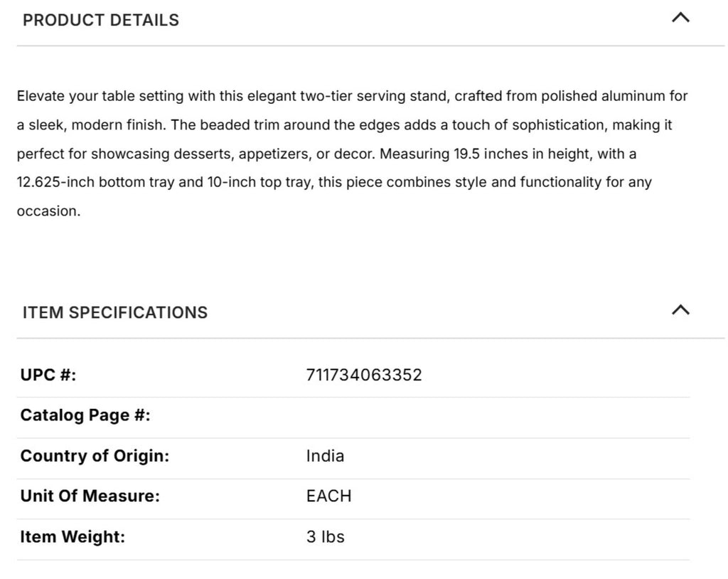Select the EACH unit value
This screenshot has height=579, width=728.
[328, 496]
